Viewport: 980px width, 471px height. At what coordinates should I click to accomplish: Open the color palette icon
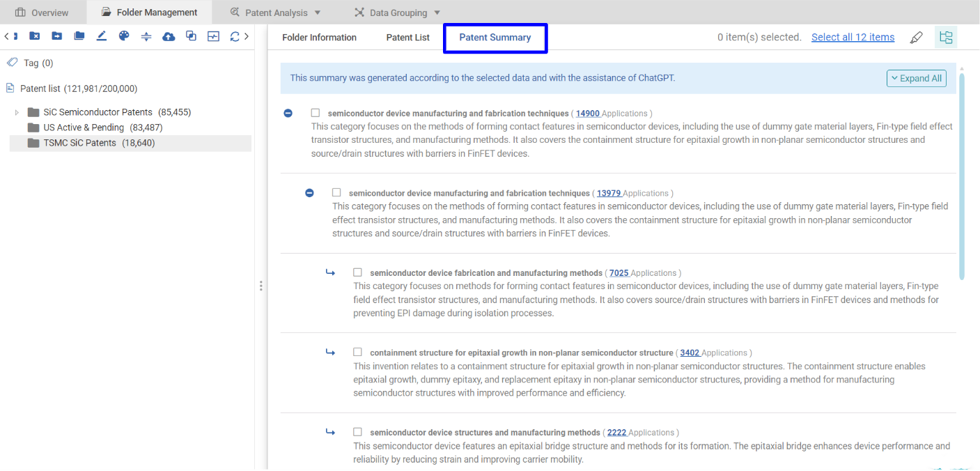[x=124, y=36]
